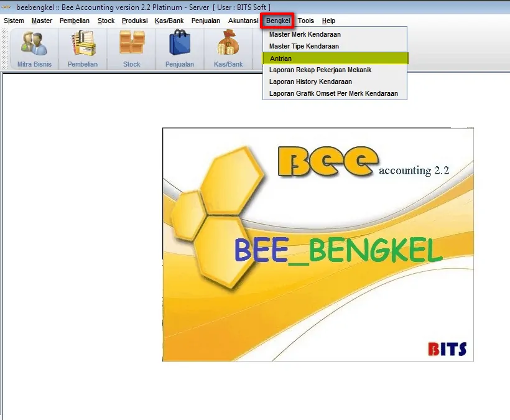Viewport: 510px width, 420px height.
Task: Open the Stock menu in the menu bar
Action: [x=106, y=21]
